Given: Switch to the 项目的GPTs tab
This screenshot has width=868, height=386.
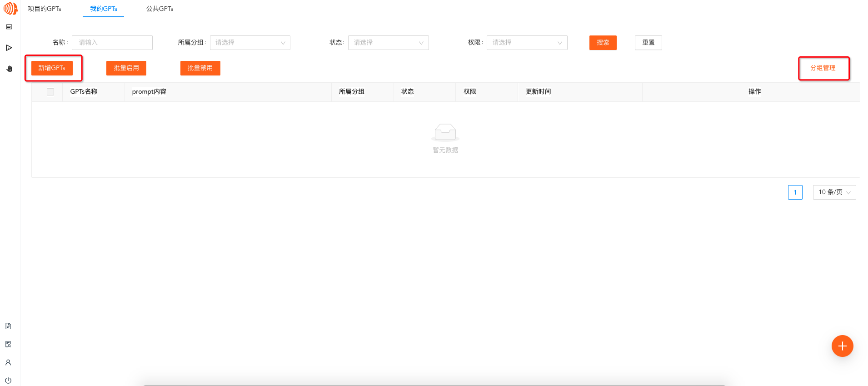Looking at the screenshot, I should click(x=45, y=9).
